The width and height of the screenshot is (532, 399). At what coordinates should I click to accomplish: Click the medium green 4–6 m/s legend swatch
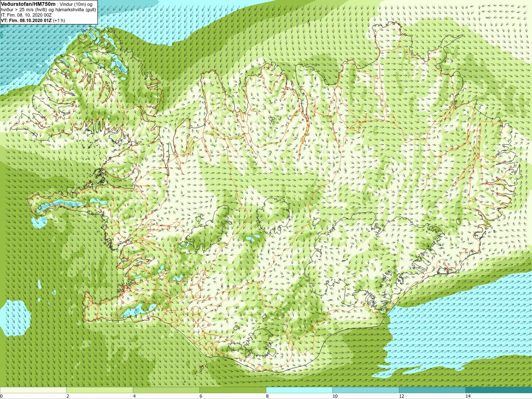[166, 390]
